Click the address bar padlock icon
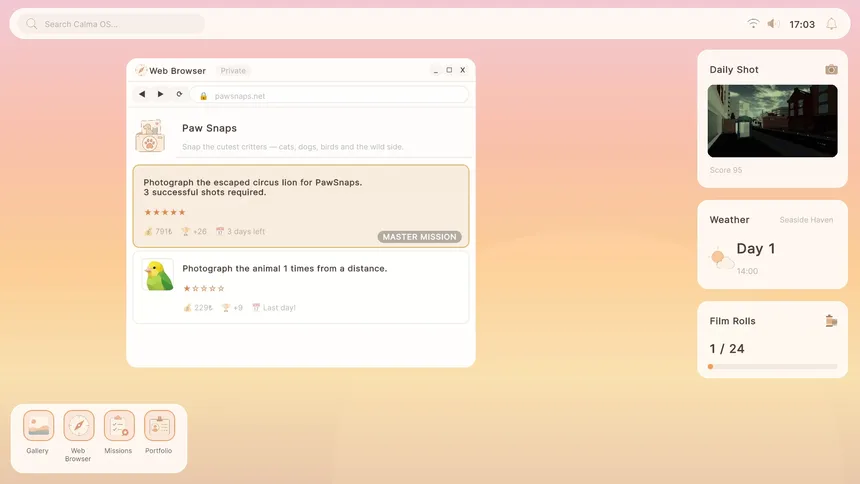The image size is (860, 484). pyautogui.click(x=203, y=96)
